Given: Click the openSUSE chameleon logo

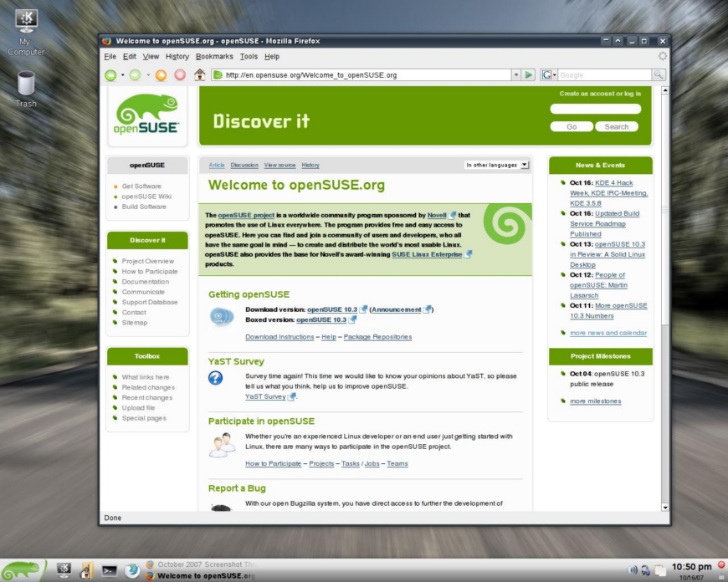Looking at the screenshot, I should (x=147, y=115).
